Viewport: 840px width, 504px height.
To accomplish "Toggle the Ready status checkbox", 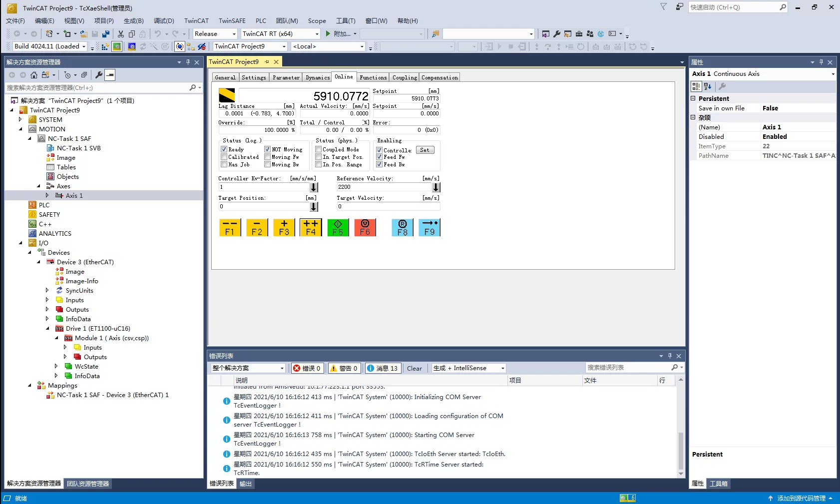I will pyautogui.click(x=224, y=149).
